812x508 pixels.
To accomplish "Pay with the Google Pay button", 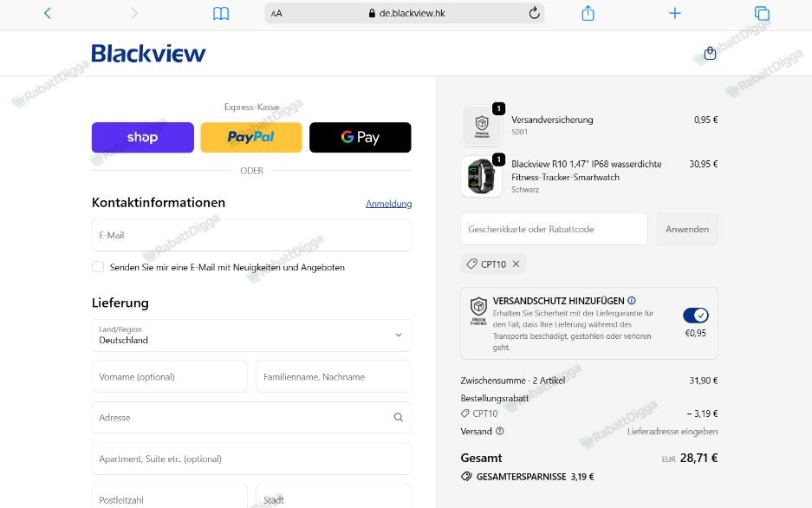I will coord(361,137).
